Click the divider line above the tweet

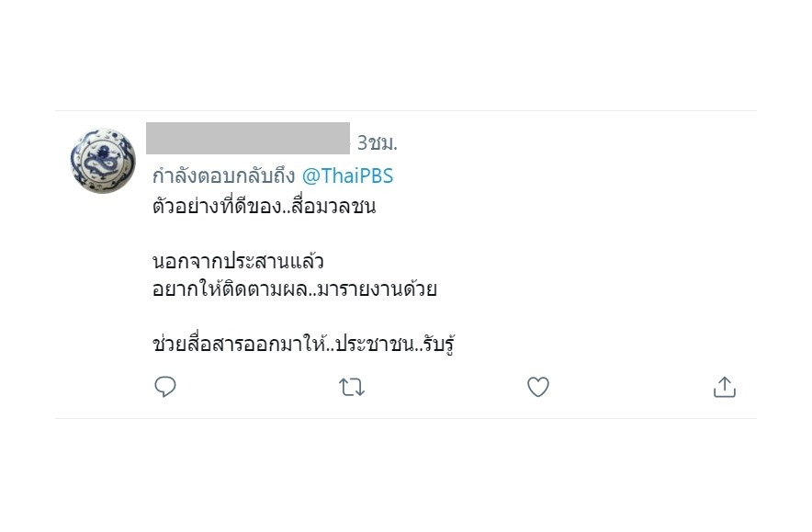(x=404, y=111)
